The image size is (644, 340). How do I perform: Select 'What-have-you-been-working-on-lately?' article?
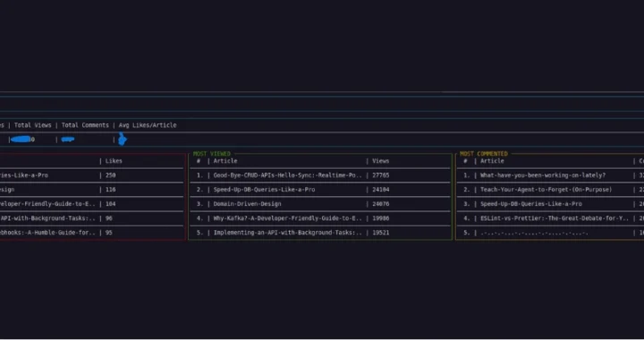[x=543, y=175]
